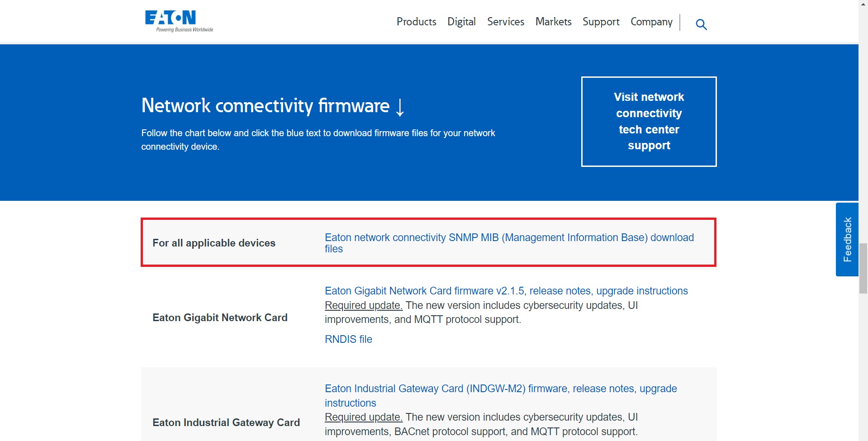Open the Company menu
This screenshot has height=441, width=868.
651,22
